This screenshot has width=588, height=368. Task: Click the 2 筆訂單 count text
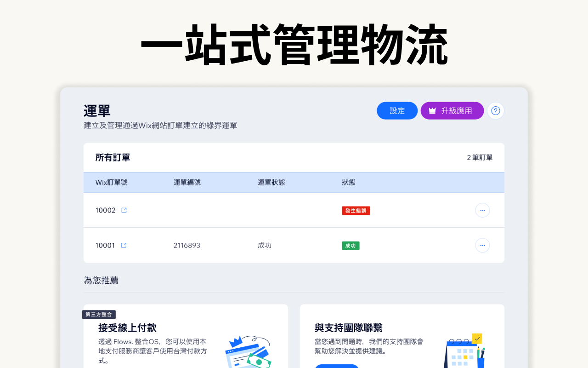point(480,157)
